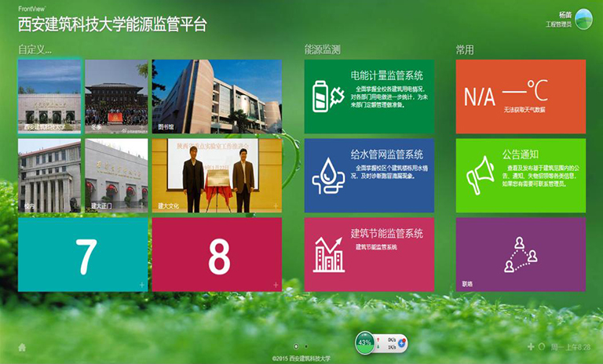Click the 0K/s upload speed reading

click(x=392, y=340)
